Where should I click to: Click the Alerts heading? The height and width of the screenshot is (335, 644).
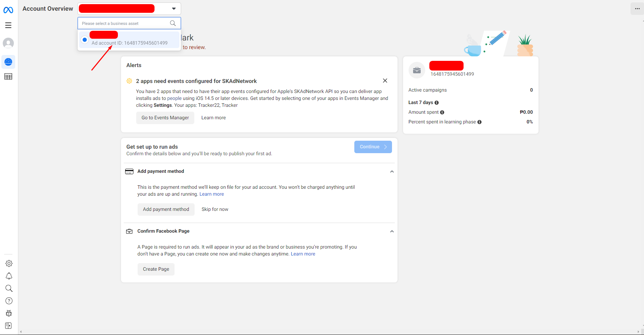[134, 65]
